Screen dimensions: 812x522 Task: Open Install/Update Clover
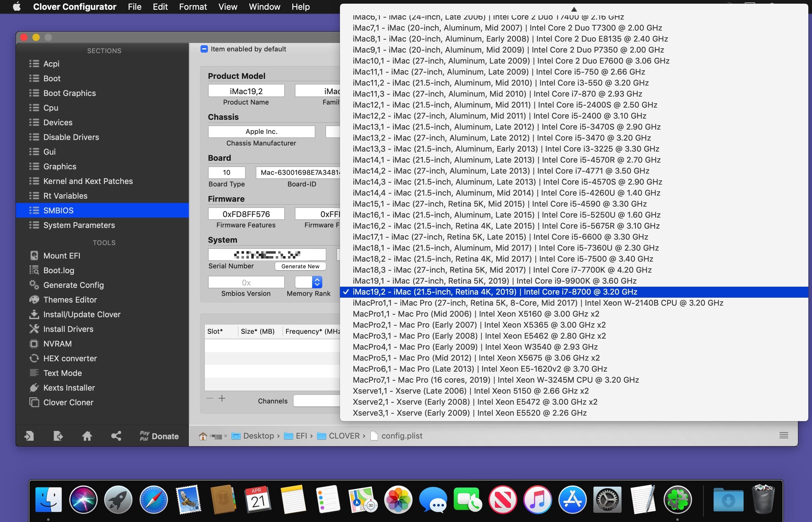pyautogui.click(x=102, y=314)
